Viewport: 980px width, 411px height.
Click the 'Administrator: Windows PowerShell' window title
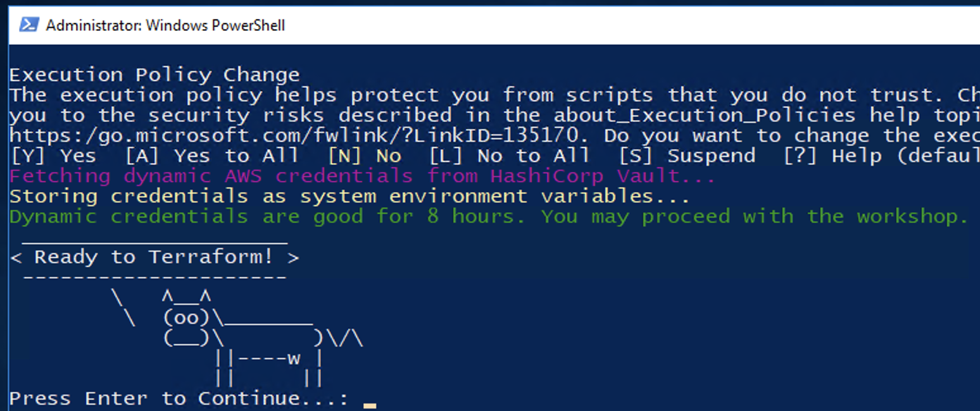tap(165, 25)
